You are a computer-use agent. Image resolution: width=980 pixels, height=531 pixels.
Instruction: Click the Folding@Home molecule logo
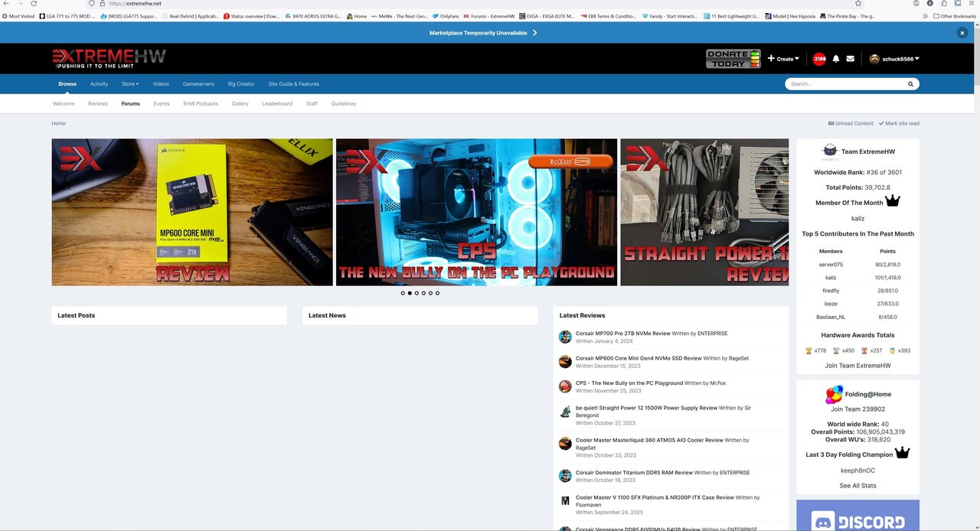834,393
